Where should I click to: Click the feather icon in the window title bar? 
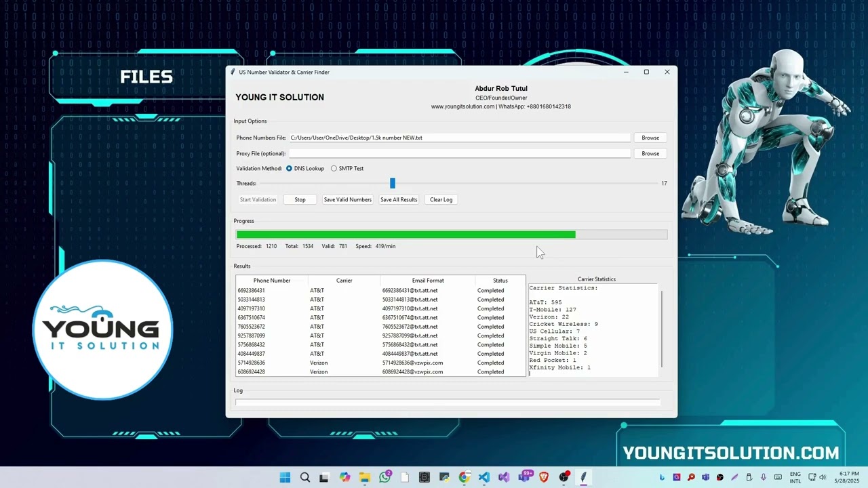(x=233, y=72)
